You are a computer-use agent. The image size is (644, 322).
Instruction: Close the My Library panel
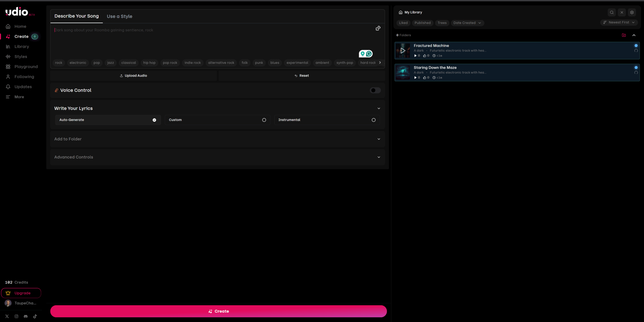[622, 12]
